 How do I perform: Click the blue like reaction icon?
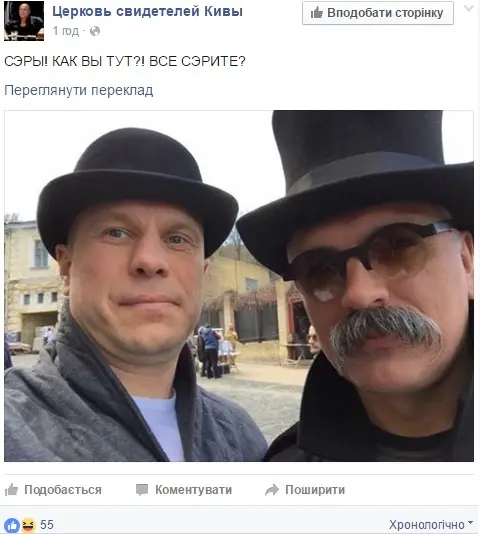click(12, 525)
